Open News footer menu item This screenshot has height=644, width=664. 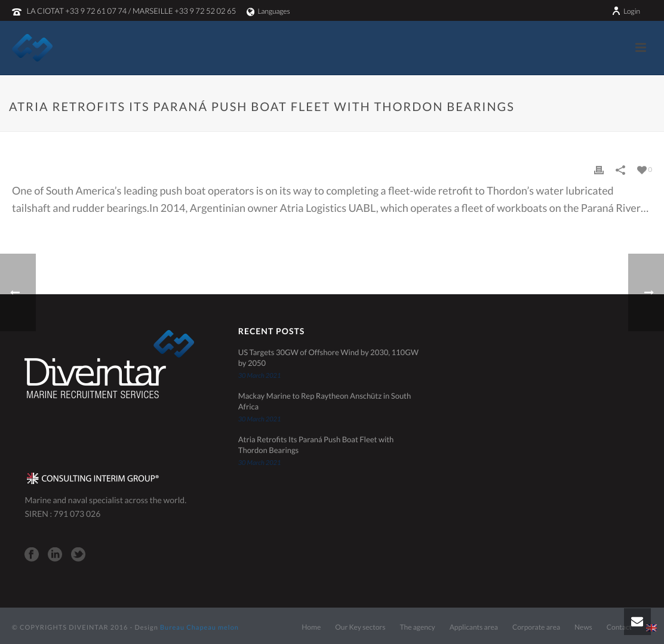click(583, 627)
